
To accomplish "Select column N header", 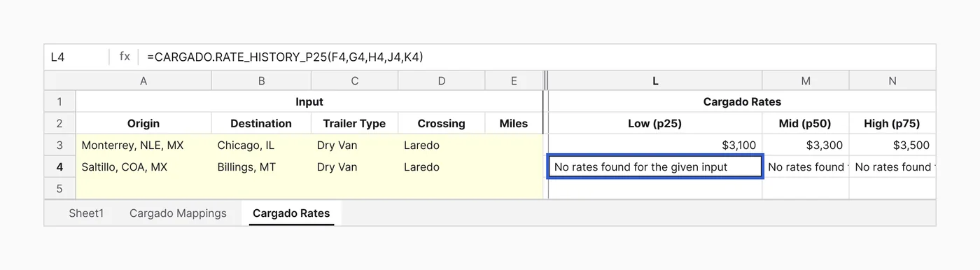I will (892, 81).
